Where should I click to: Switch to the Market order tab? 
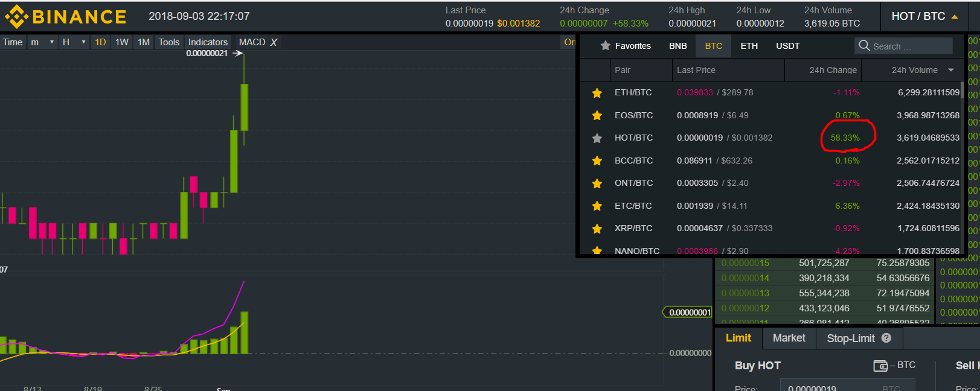click(x=789, y=338)
